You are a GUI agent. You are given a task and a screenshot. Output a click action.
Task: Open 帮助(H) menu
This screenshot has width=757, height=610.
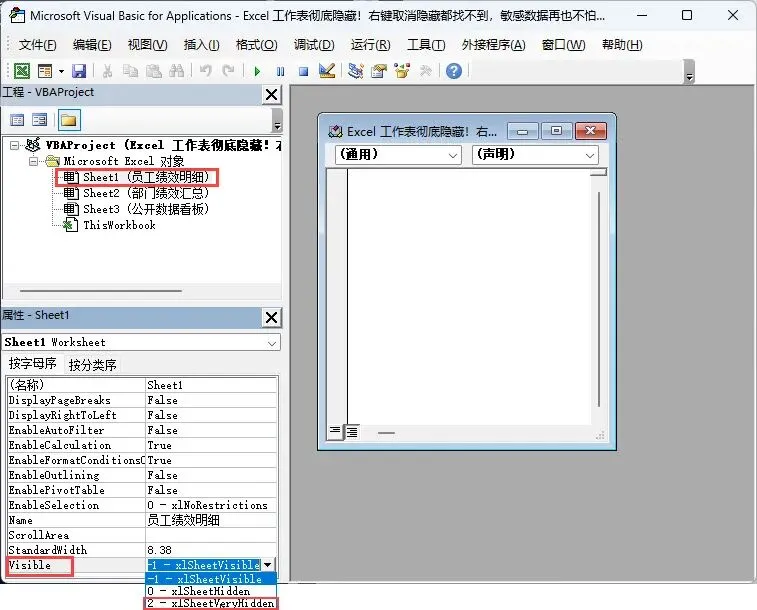(622, 45)
